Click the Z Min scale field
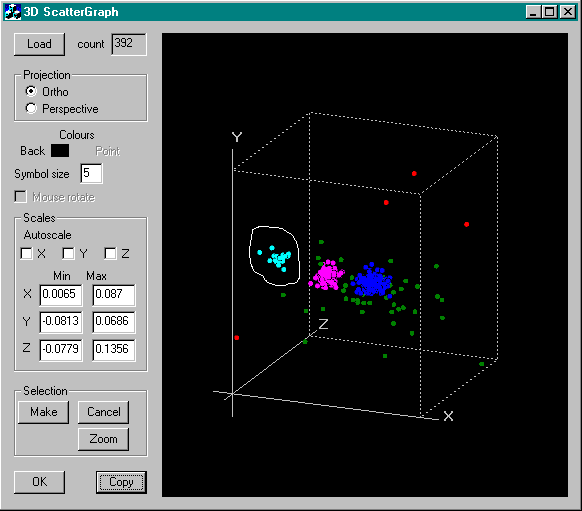The height and width of the screenshot is (511, 582). (61, 350)
